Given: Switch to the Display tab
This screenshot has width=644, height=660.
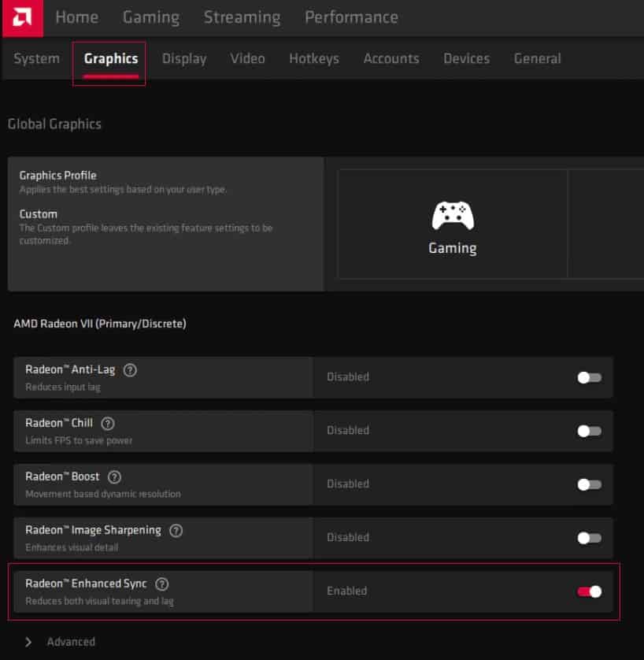Looking at the screenshot, I should pos(184,58).
